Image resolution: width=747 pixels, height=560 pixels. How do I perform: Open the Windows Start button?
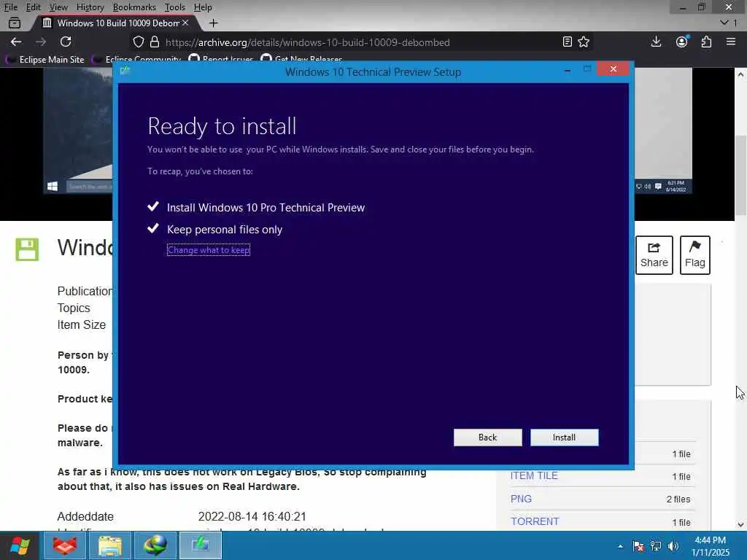click(x=20, y=545)
